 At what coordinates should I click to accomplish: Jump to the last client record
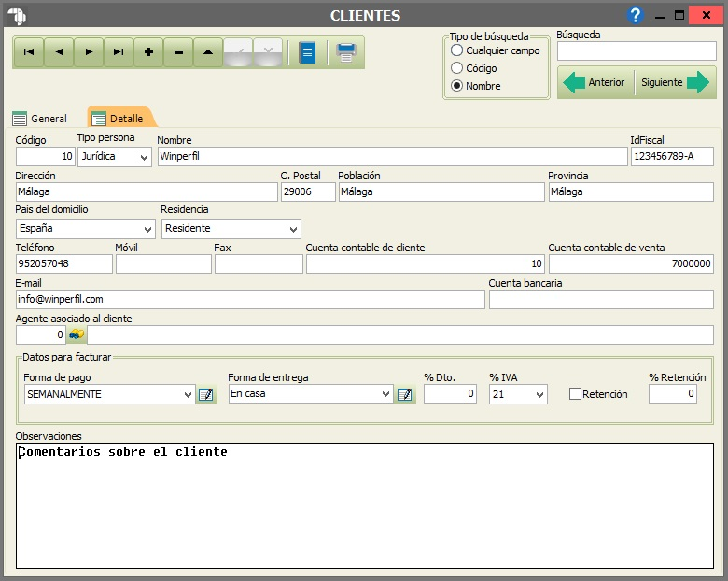(119, 52)
